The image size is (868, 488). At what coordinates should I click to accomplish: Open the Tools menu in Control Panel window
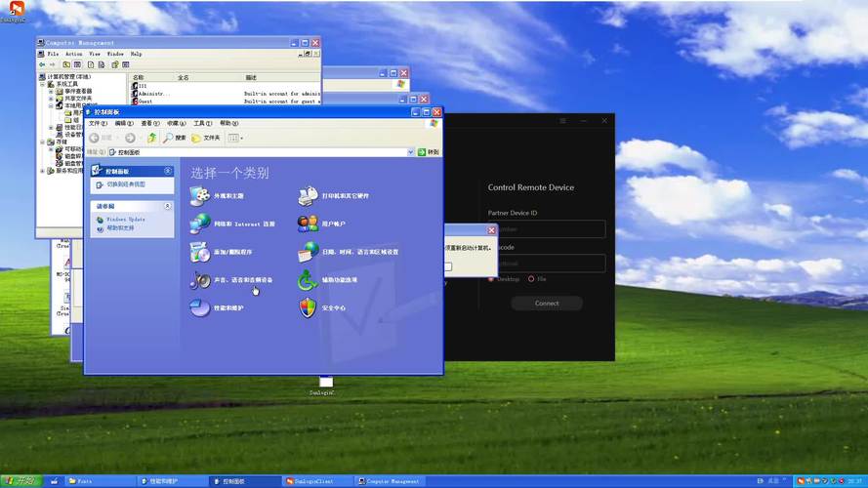coord(203,123)
